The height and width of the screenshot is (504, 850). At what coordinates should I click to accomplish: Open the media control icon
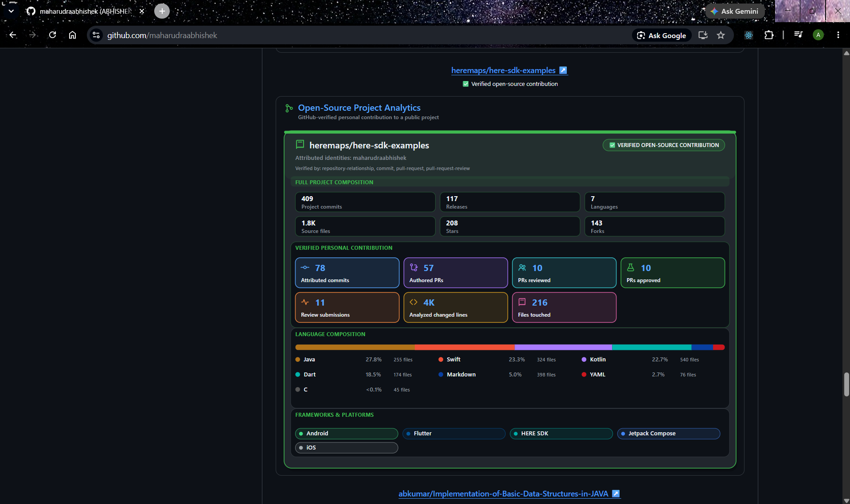pyautogui.click(x=798, y=35)
